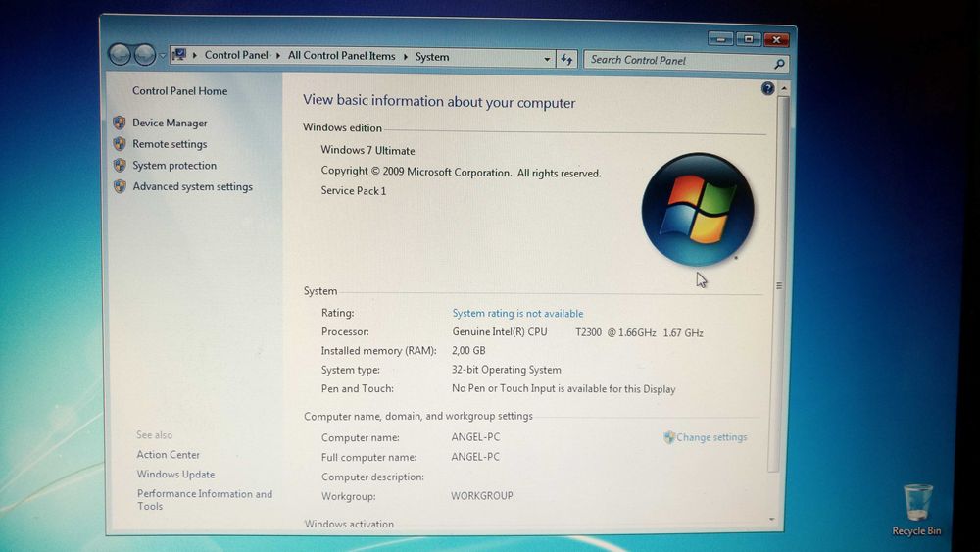The image size is (980, 552).
Task: Click the Windows activation section heading
Action: (x=349, y=524)
